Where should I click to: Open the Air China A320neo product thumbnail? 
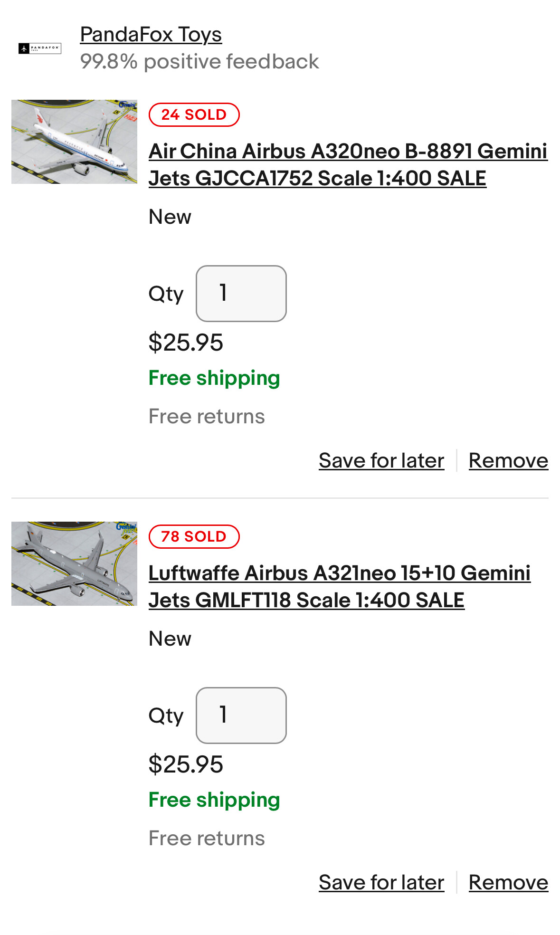[74, 142]
